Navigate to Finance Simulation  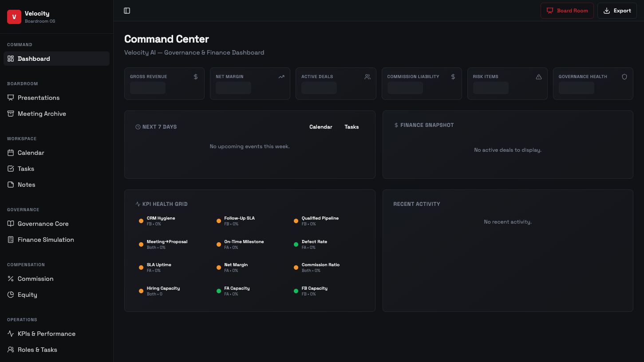56,240
